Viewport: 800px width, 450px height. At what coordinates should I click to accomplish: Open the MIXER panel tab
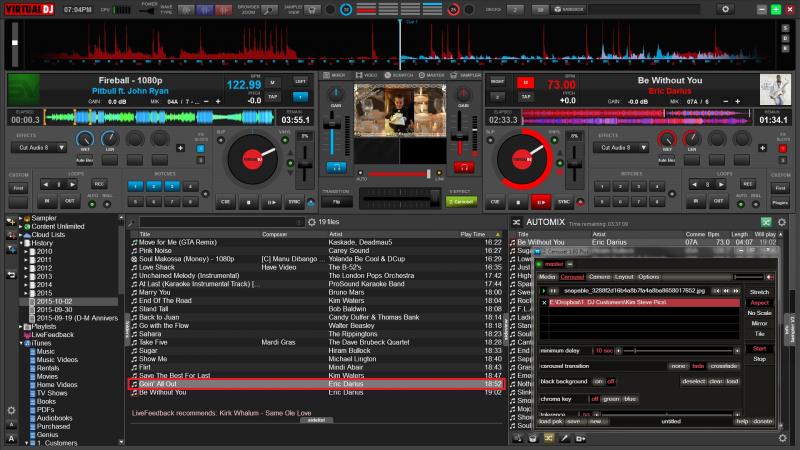point(335,75)
